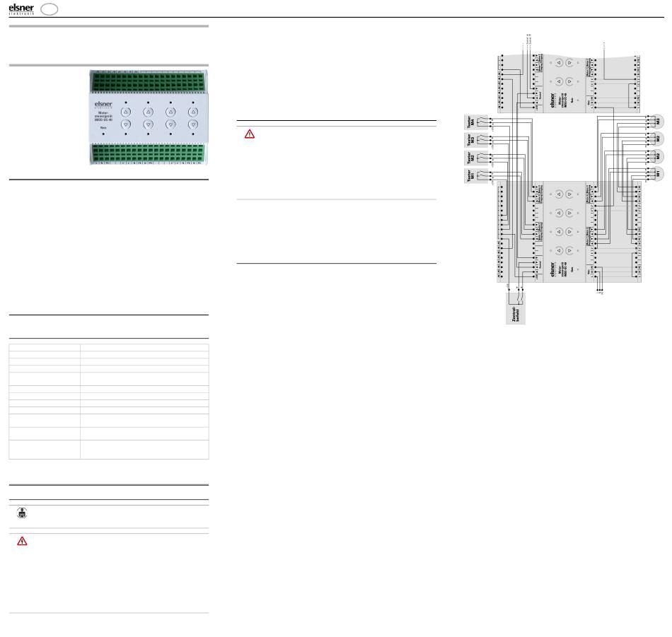Click the red warning triangle in the middle column

tap(250, 134)
